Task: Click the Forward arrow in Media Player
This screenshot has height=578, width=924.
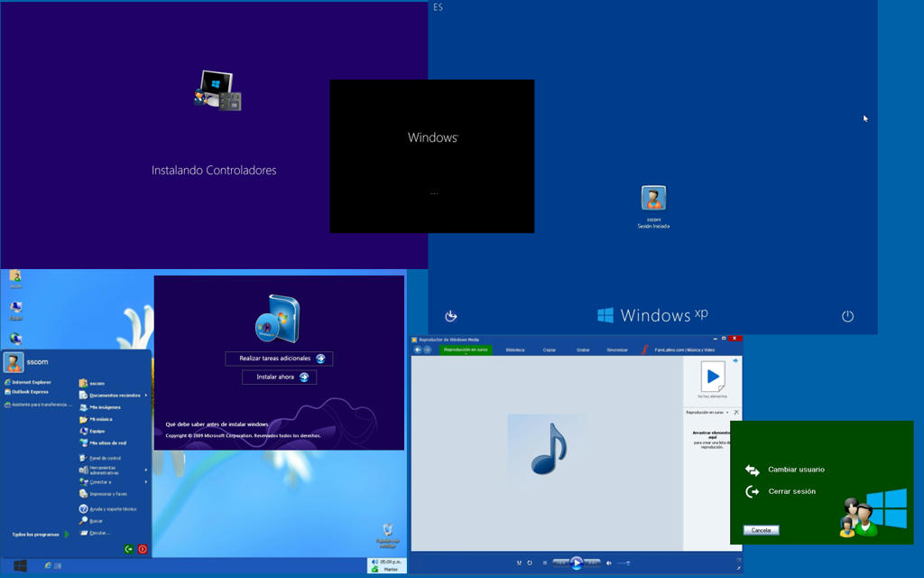Action: pos(428,350)
